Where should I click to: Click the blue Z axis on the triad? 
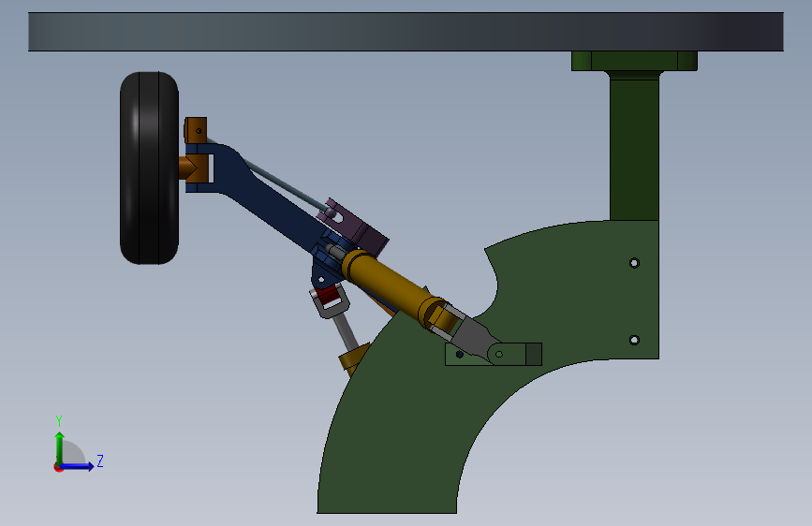[78, 466]
